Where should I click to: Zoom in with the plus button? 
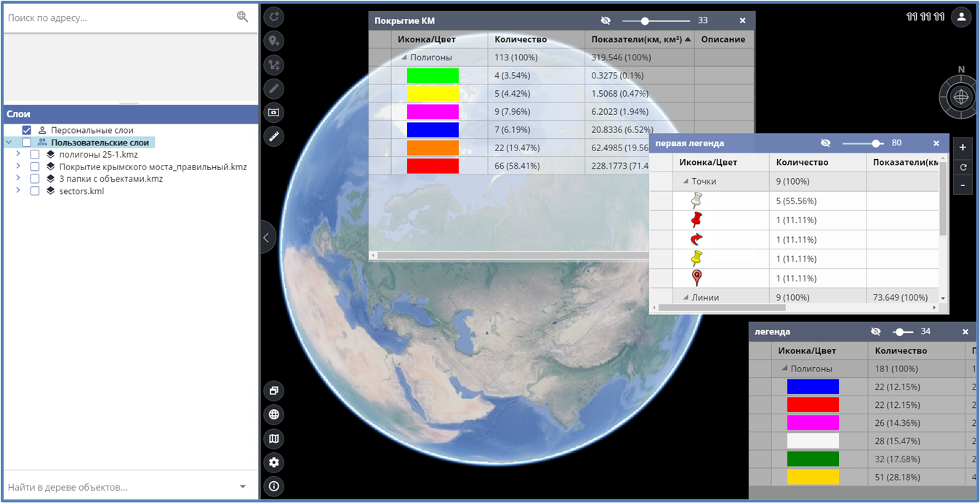coord(962,148)
